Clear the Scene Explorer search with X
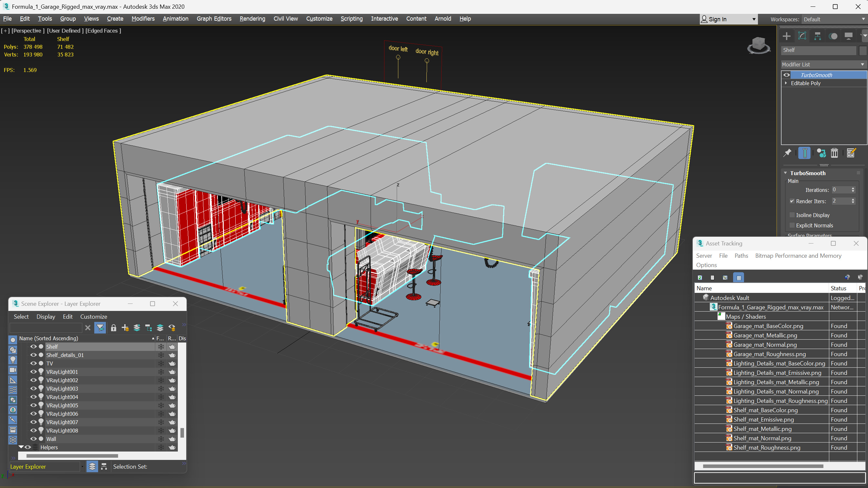This screenshot has height=488, width=868. 87,328
